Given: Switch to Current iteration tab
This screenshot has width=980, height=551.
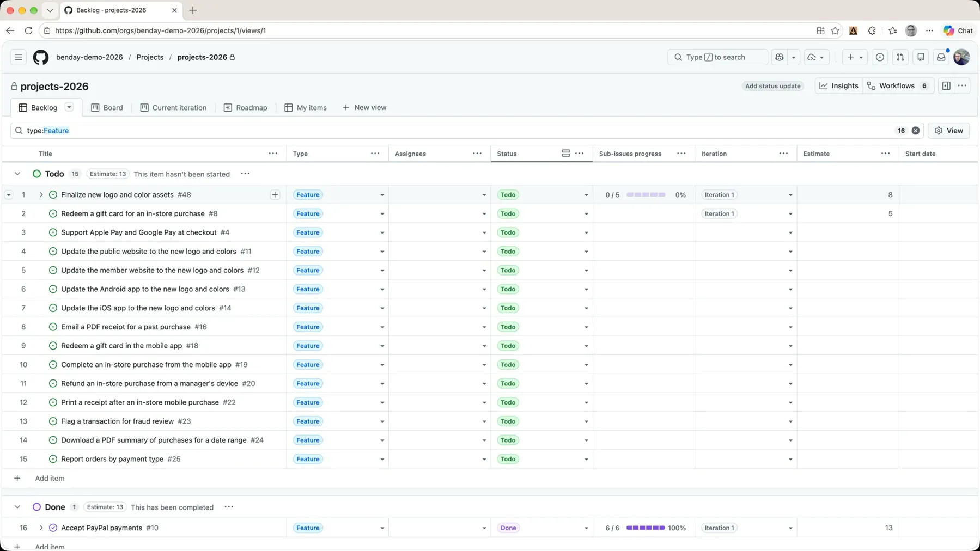Looking at the screenshot, I should (x=173, y=108).
